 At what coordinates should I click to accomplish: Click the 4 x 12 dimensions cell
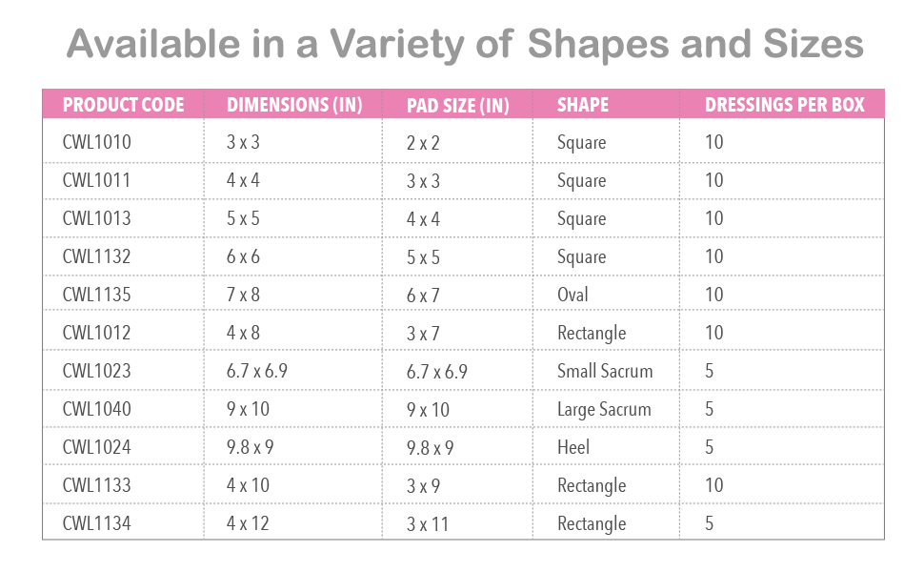[248, 524]
